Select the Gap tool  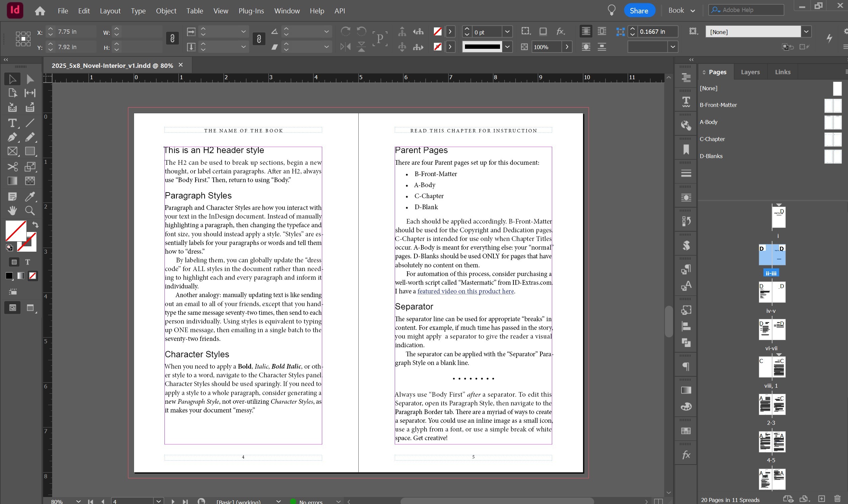click(x=30, y=93)
